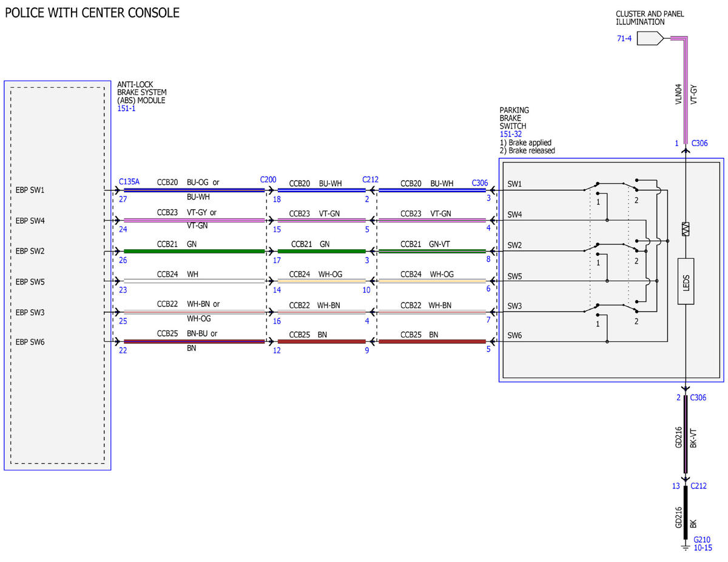Select the green CCB21 GN wire segment
Screen dimensions: 728x562
194,251
